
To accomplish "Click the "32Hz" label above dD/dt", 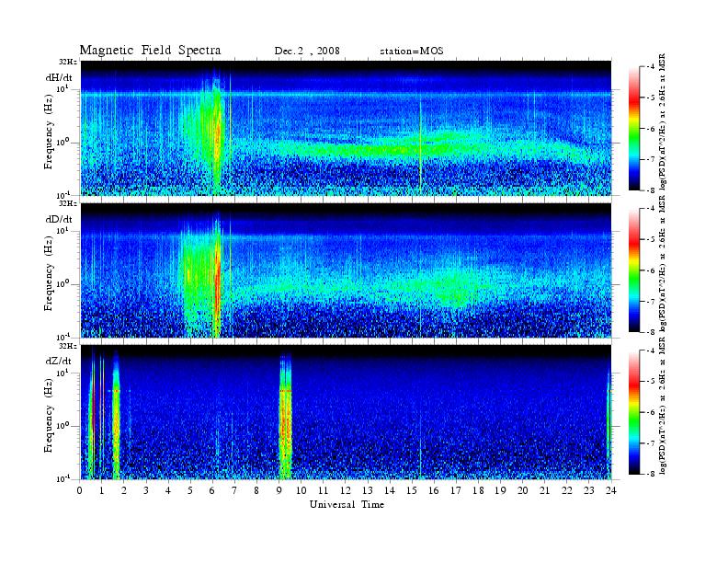I will pos(68,203).
